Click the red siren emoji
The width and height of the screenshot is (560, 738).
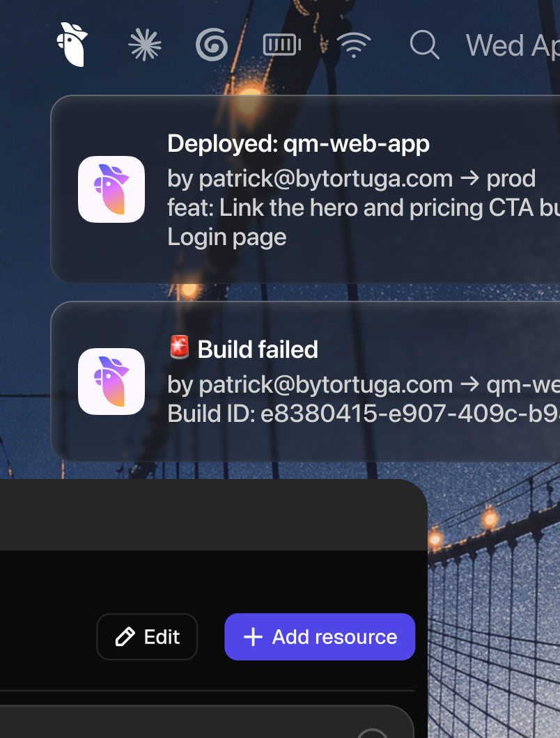coord(180,347)
